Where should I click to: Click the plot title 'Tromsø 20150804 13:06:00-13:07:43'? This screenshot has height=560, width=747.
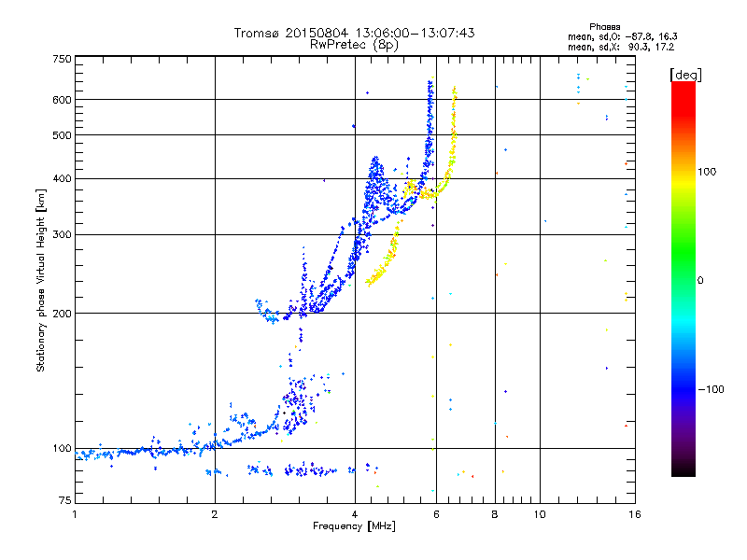[x=354, y=33]
